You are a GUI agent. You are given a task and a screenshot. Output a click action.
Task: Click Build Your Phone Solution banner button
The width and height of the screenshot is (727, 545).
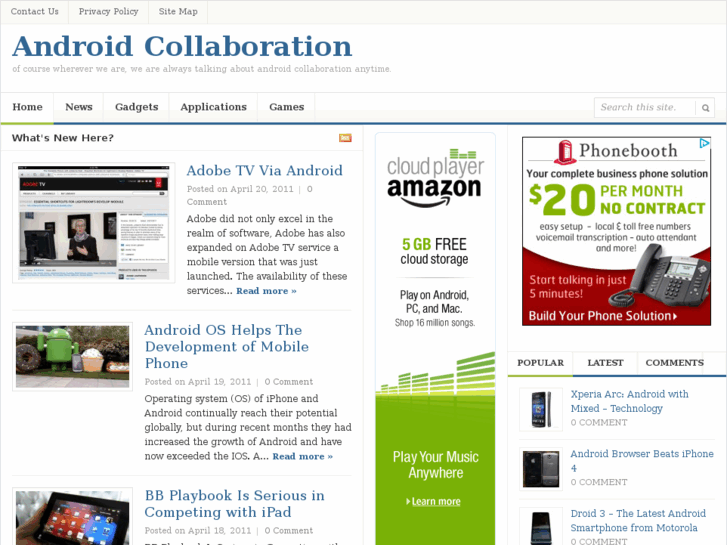[603, 316]
